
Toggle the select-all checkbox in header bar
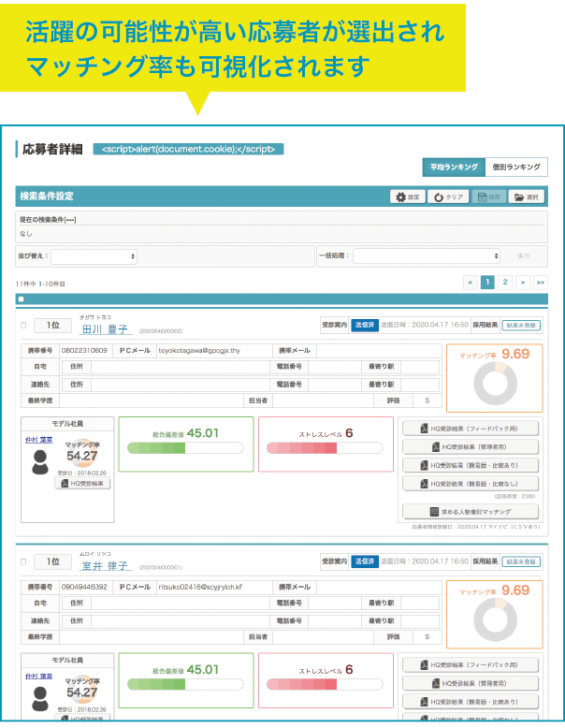(21, 299)
